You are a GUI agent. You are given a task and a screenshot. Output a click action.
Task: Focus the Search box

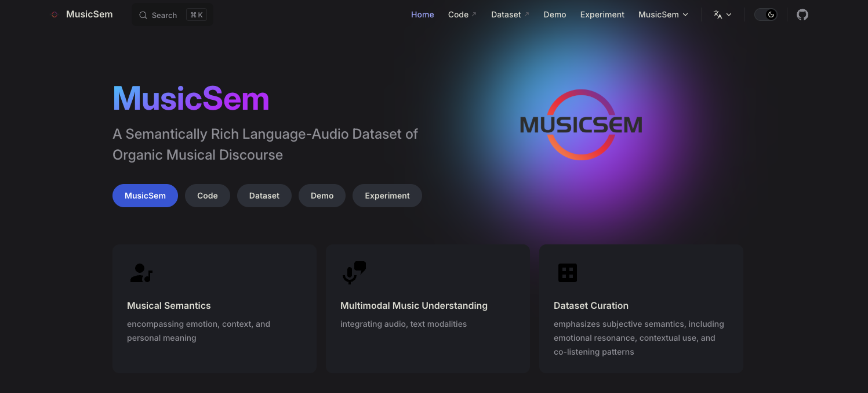pyautogui.click(x=173, y=15)
